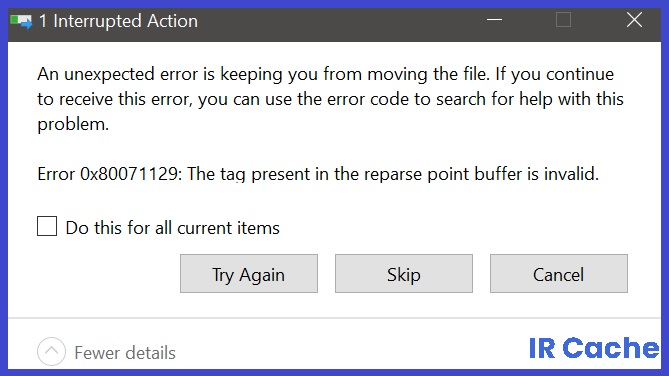
Task: Click the '1 Interrupted Action' title text
Action: point(118,21)
